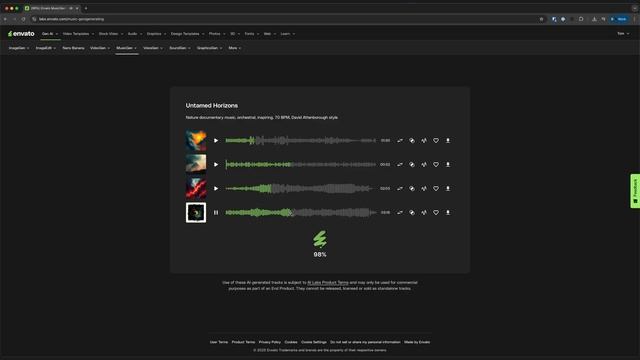The width and height of the screenshot is (640, 360).
Task: Open the Audio dropdown menu
Action: (135, 34)
